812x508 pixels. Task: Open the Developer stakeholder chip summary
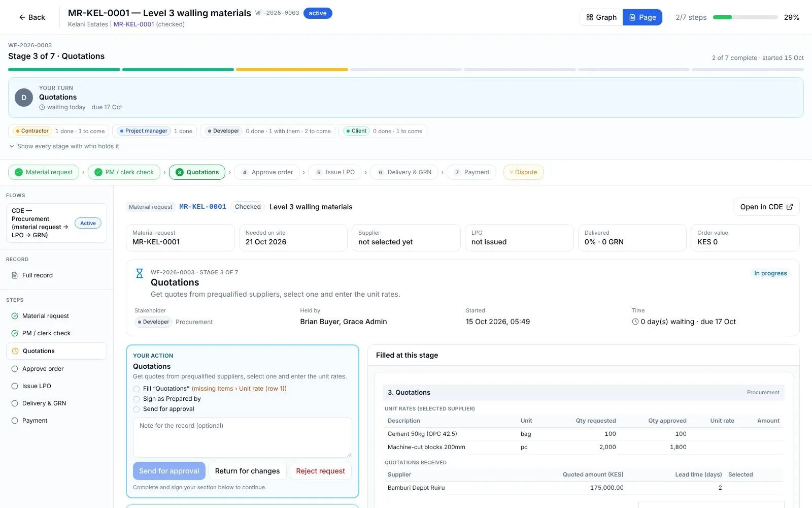click(x=267, y=131)
